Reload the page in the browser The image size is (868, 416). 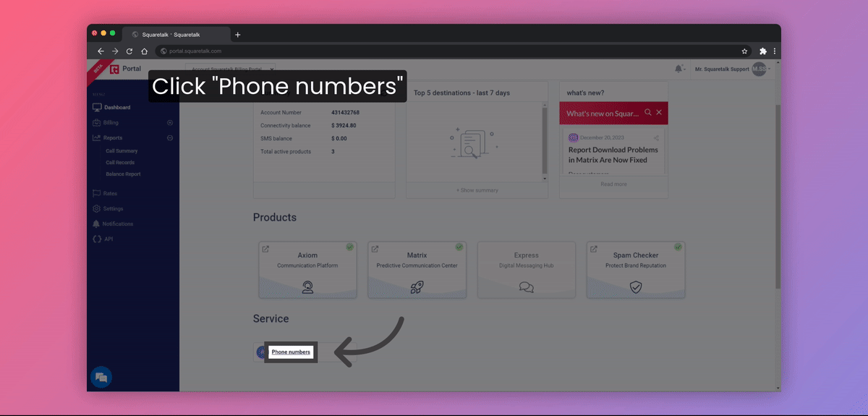[x=129, y=51]
